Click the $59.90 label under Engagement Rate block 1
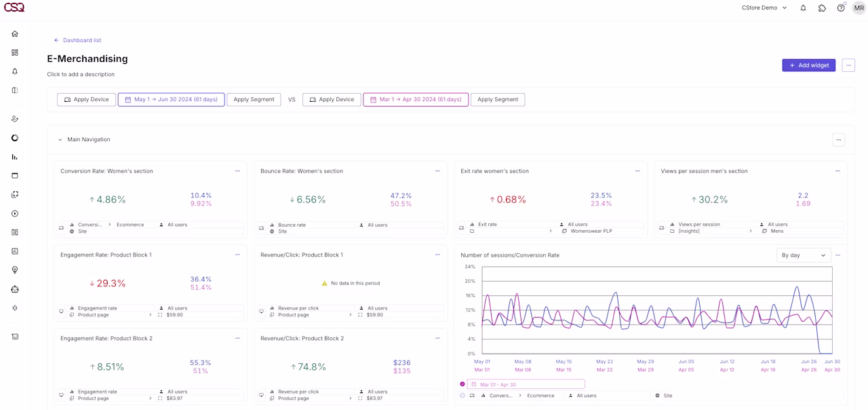868x410 pixels. [x=174, y=315]
